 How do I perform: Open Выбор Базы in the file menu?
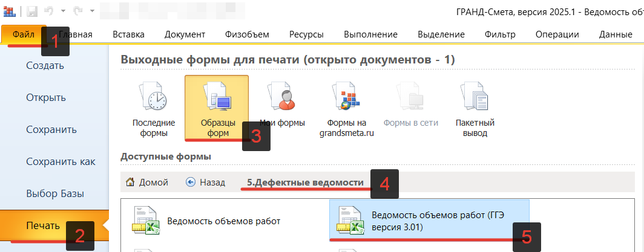[x=55, y=193]
